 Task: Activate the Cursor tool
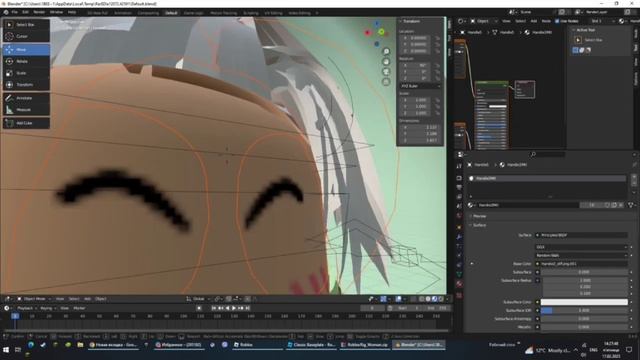27,36
